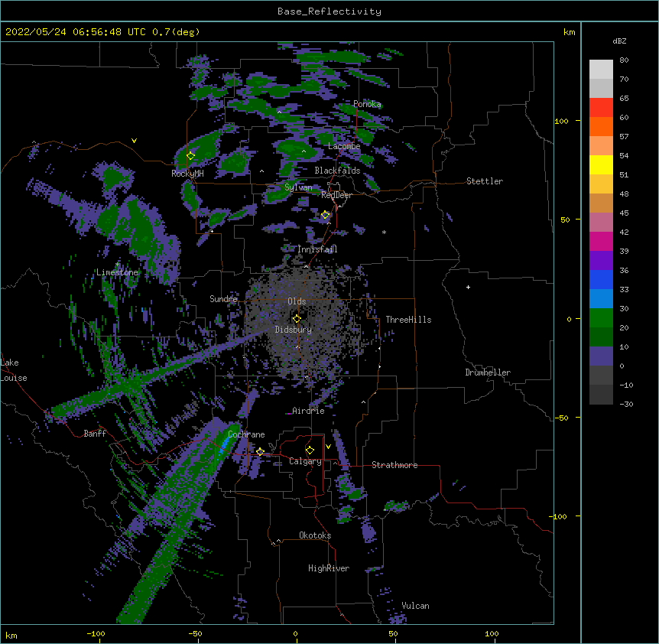
Task: Click the dBZ legend heading
Action: tap(619, 41)
